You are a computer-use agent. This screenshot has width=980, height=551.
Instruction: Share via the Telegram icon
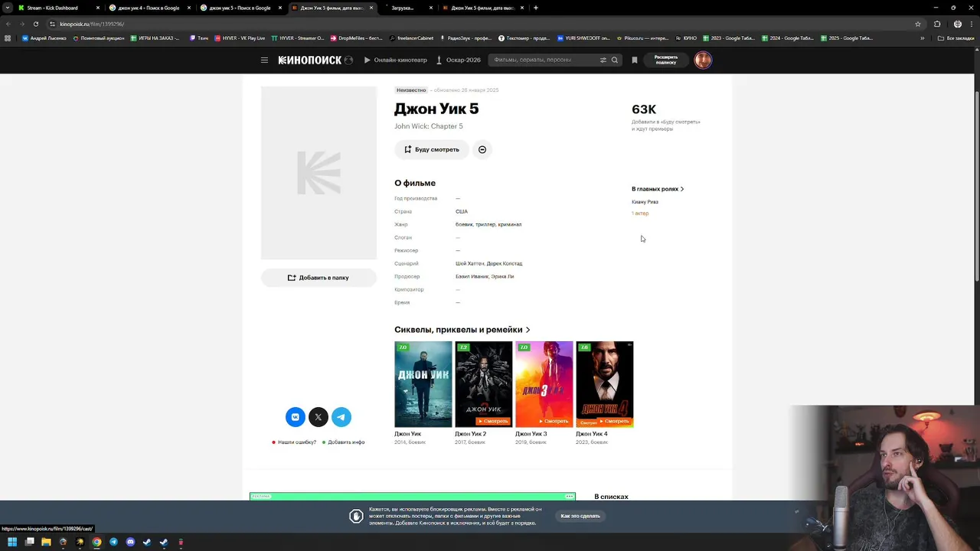tap(341, 417)
